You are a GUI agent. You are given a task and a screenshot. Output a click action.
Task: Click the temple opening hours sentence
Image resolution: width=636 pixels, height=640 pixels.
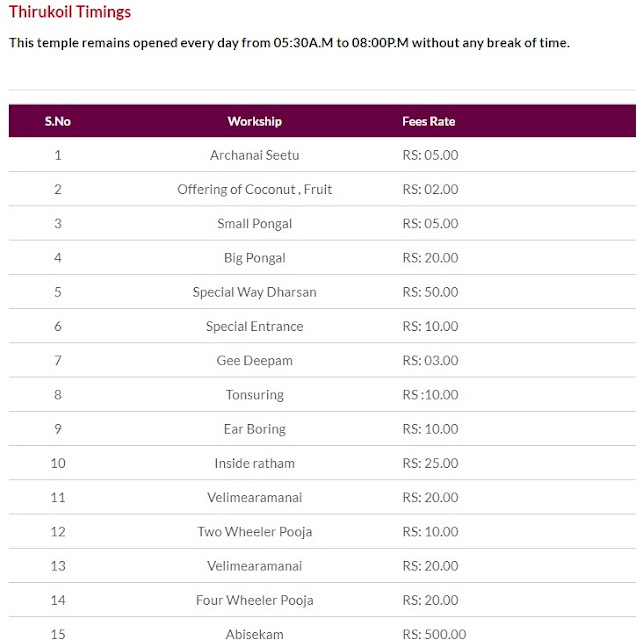[289, 42]
